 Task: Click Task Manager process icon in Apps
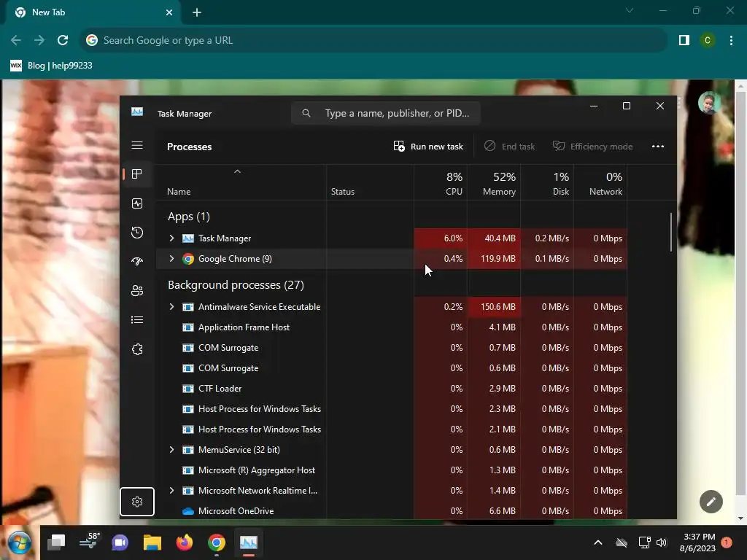188,238
